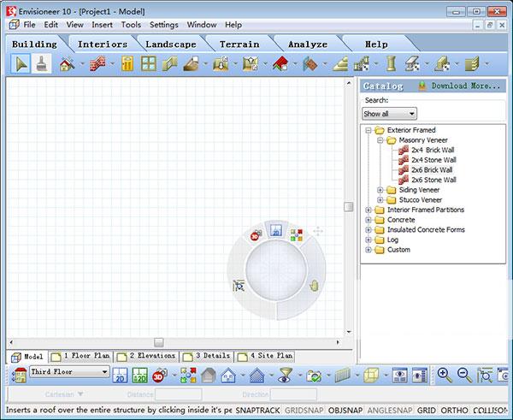This screenshot has height=420, width=513.
Task: Click the paintbrush tool in toolbar
Action: click(x=40, y=63)
